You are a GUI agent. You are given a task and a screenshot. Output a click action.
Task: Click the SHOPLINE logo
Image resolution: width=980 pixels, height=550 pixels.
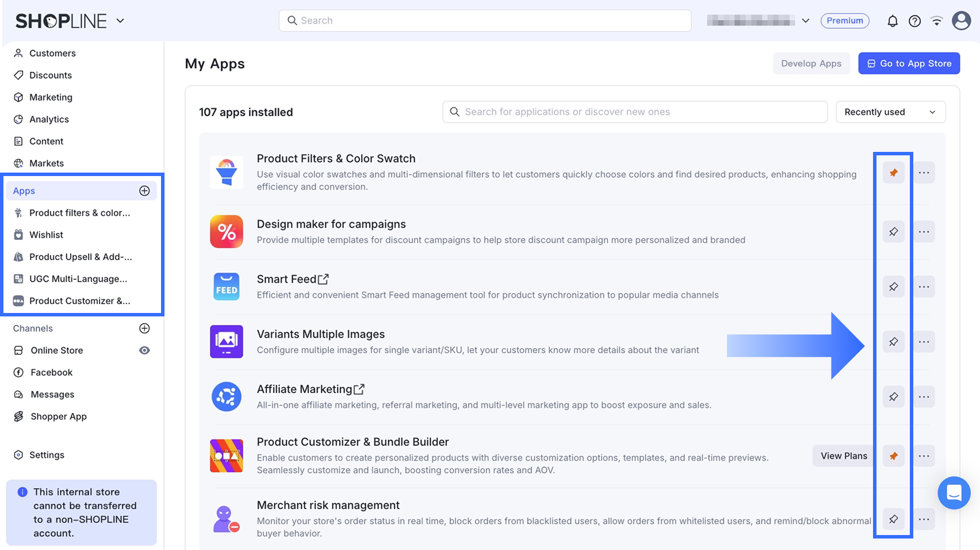61,21
